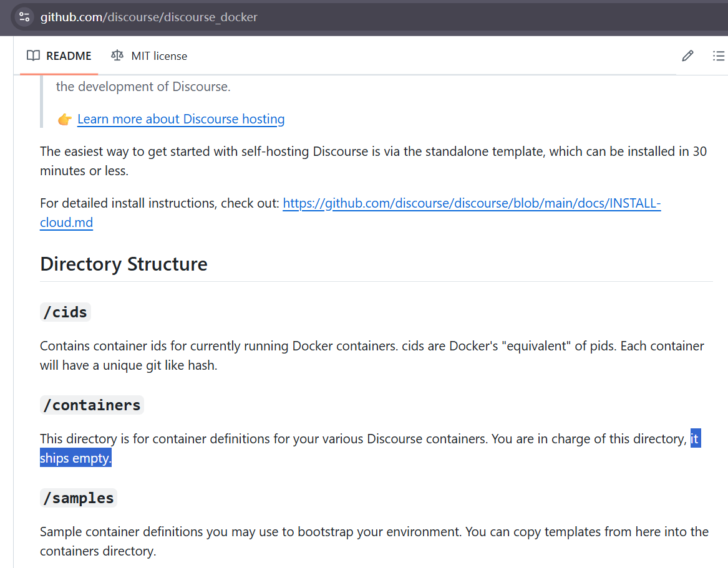This screenshot has width=728, height=568.
Task: Click the /samples code heading
Action: point(79,498)
